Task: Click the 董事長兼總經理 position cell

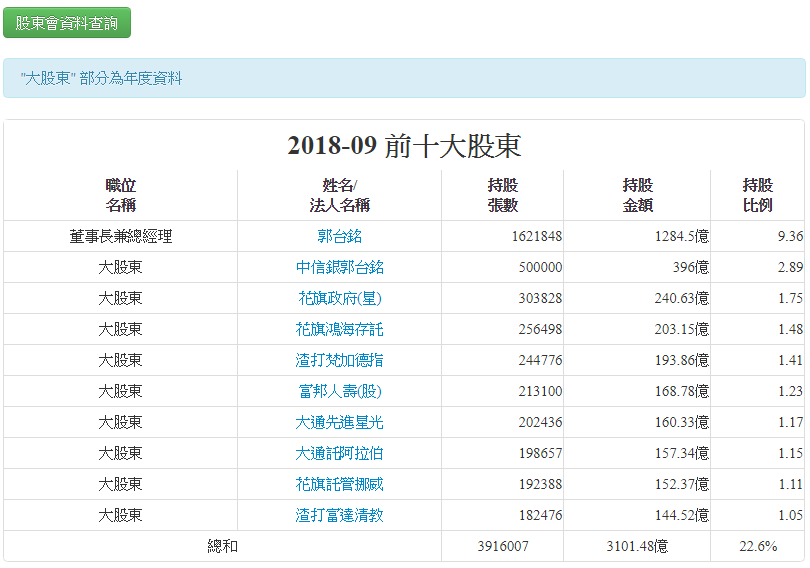Action: click(121, 236)
